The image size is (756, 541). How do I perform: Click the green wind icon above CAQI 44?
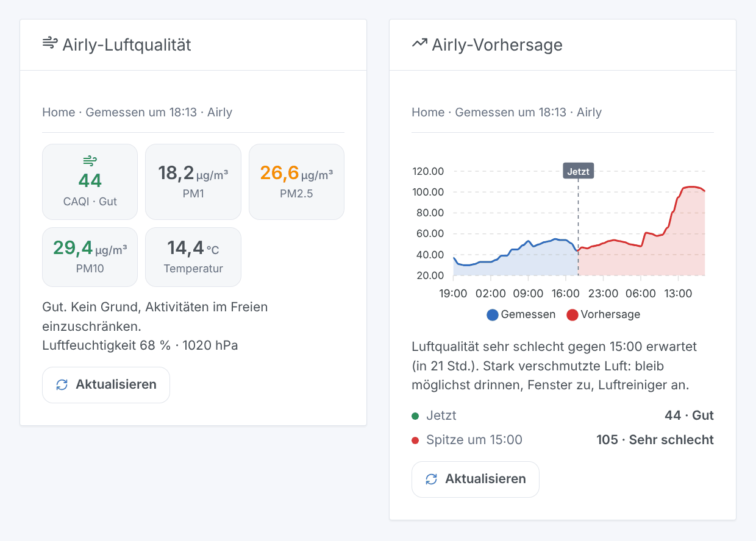coord(90,161)
